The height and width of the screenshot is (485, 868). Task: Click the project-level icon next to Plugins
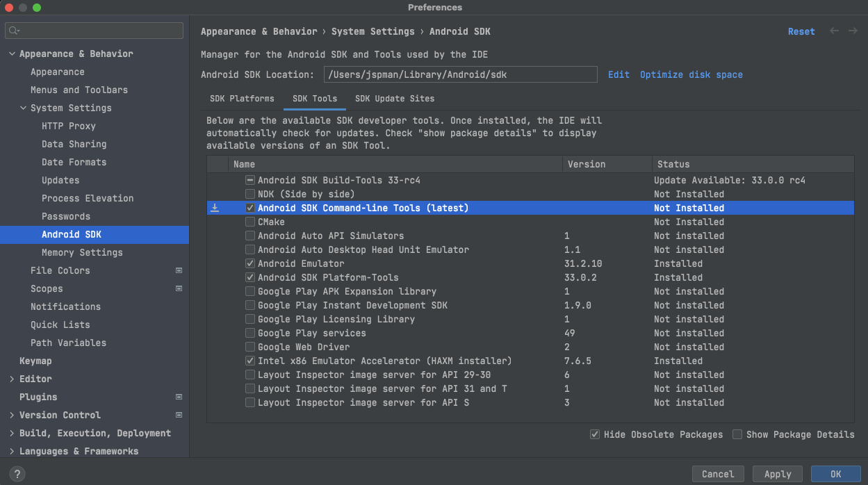coord(179,397)
